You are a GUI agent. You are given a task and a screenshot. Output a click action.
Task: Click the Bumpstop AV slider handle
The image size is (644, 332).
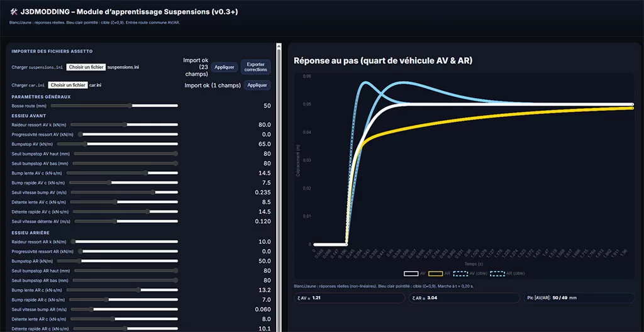[x=86, y=144]
